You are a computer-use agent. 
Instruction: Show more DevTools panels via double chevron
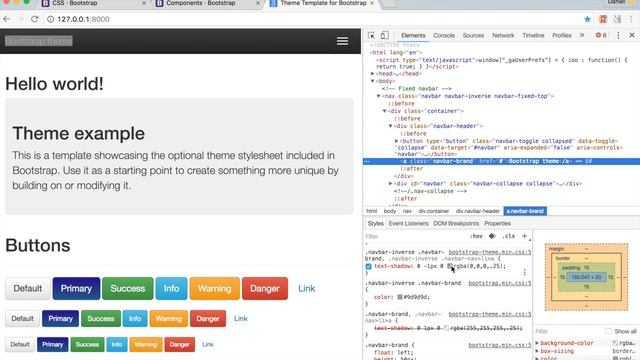click(582, 36)
